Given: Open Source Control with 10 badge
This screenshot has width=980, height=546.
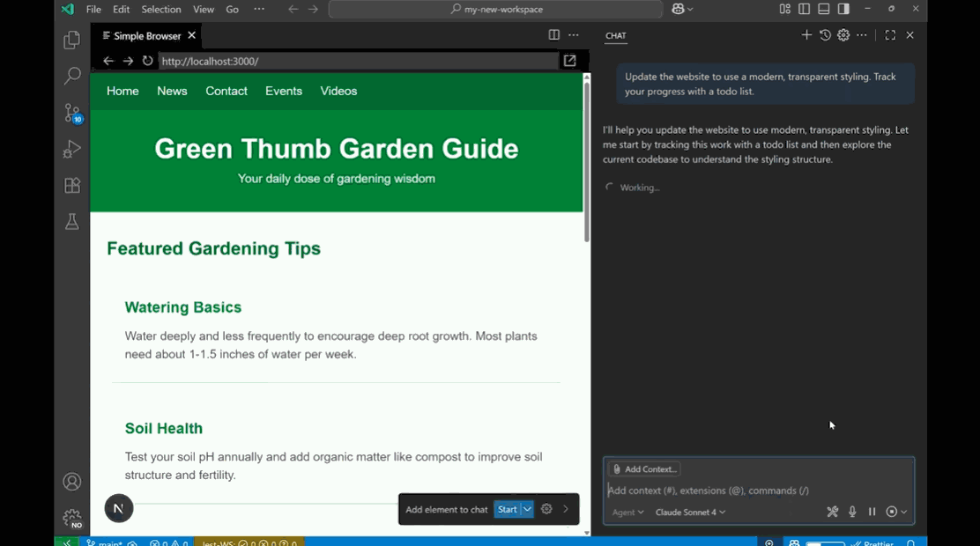Looking at the screenshot, I should click(x=72, y=113).
